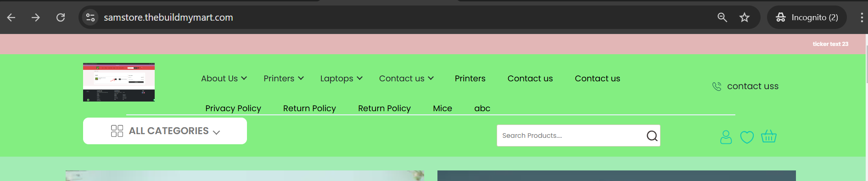The width and height of the screenshot is (868, 181).
Task: Expand the Printers dropdown with chevron
Action: [284, 79]
